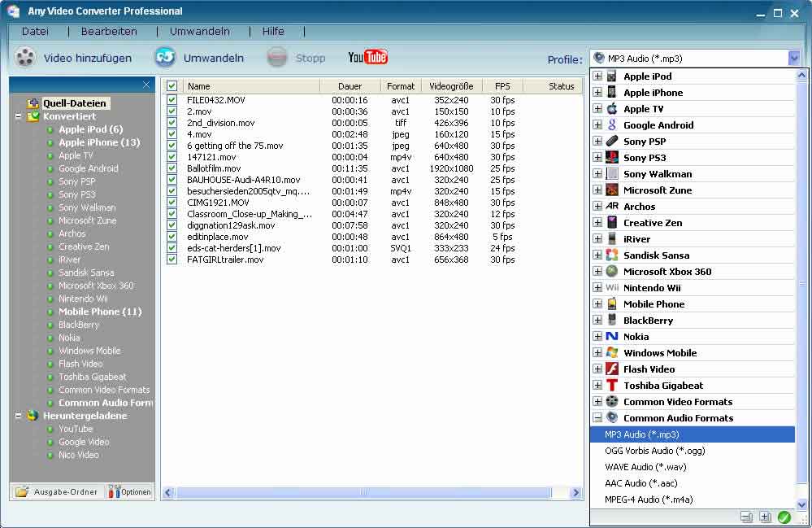The width and height of the screenshot is (812, 528).
Task: Collapse the Konvertiert tree node
Action: (x=19, y=116)
